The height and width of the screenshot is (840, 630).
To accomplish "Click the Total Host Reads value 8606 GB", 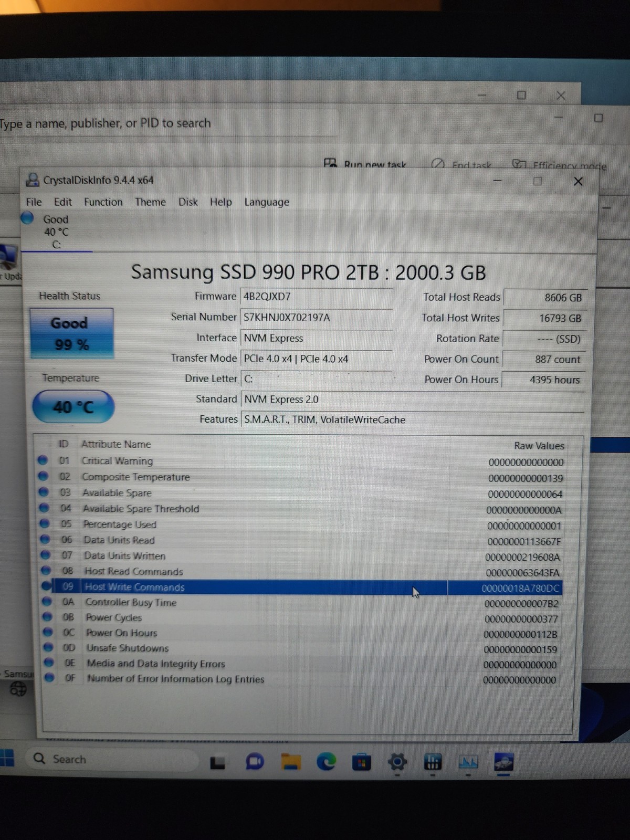I will click(545, 298).
